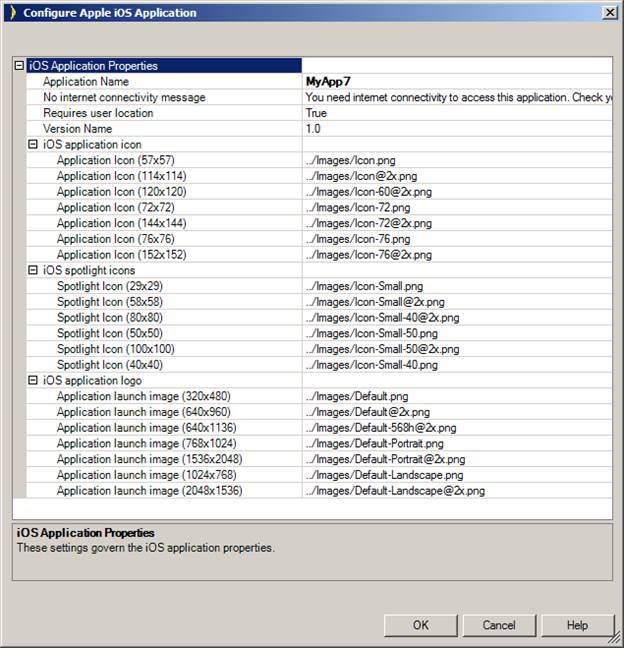Viewport: 624px width, 648px height.
Task: Collapse the iOS Application Properties section
Action: [x=19, y=66]
